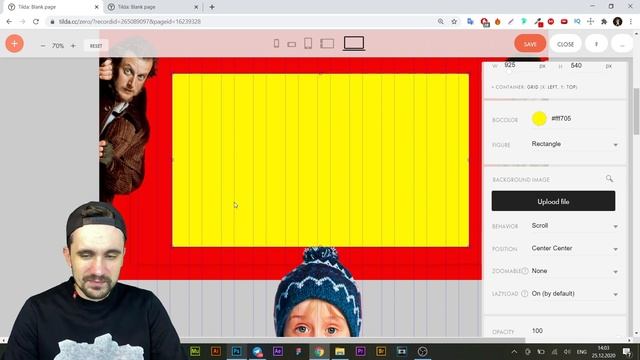Open Telegram from the taskbar
This screenshot has width=640, height=360.
[x=257, y=351]
